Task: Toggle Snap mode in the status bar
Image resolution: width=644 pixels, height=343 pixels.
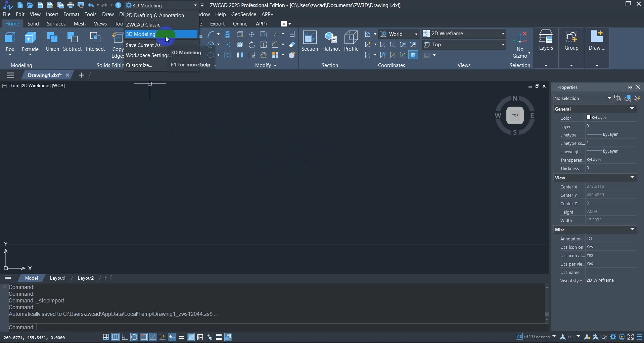Action: pos(106,337)
